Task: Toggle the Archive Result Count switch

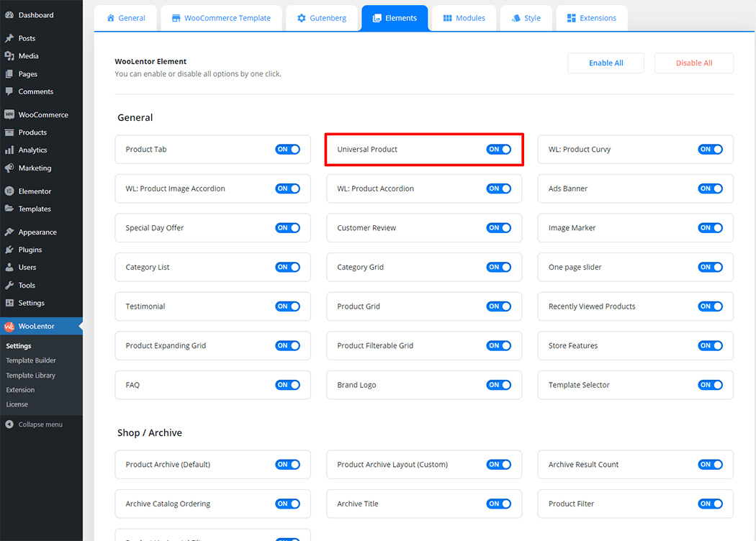Action: (x=710, y=465)
